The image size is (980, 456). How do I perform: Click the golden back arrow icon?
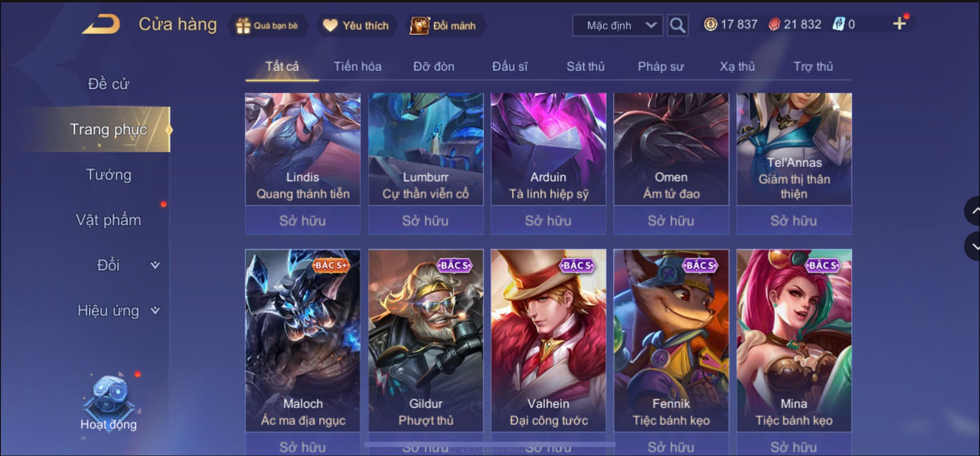101,25
